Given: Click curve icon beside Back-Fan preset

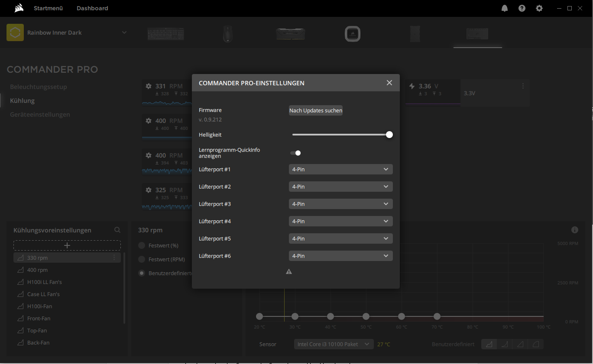Looking at the screenshot, I should pos(20,343).
